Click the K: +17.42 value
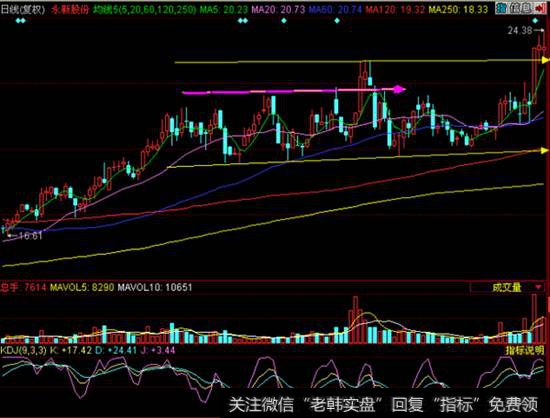This screenshot has height=418, width=550. [71, 350]
